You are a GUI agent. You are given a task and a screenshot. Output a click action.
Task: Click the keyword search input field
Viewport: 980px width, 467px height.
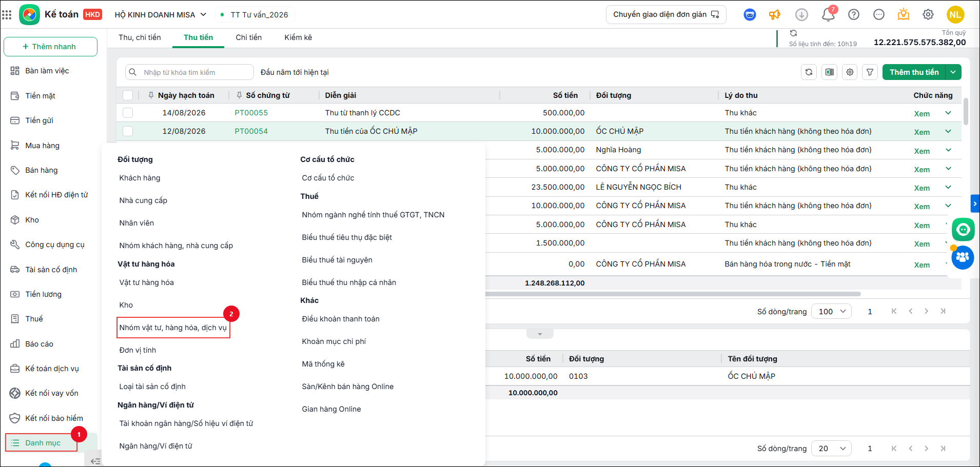tap(189, 72)
